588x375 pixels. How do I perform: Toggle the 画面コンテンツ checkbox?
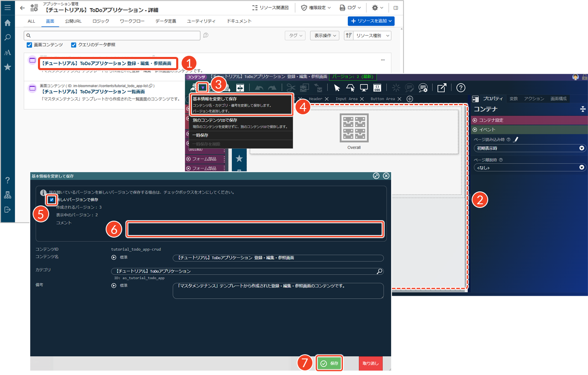tap(29, 45)
